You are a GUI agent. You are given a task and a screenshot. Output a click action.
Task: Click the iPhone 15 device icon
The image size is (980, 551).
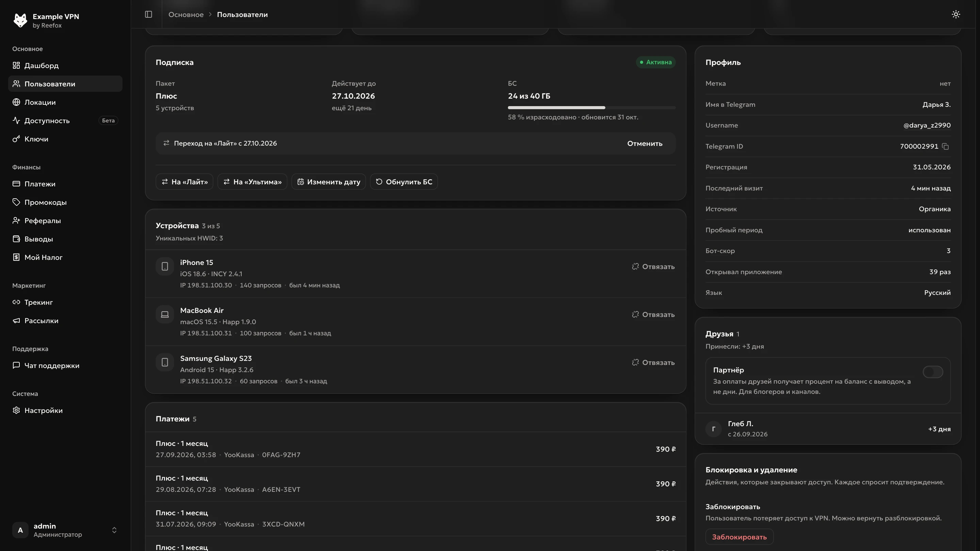point(165,267)
